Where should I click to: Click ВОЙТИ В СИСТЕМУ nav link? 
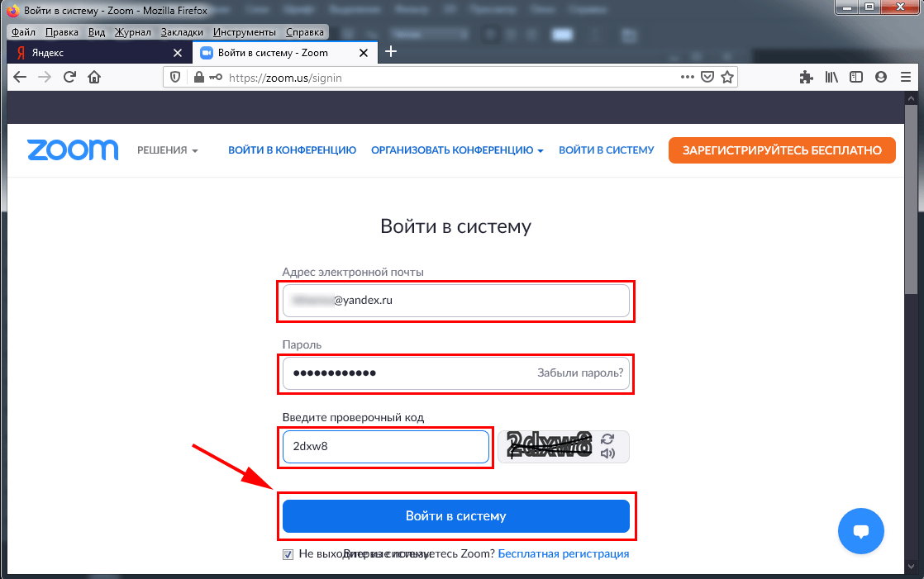[x=607, y=150]
